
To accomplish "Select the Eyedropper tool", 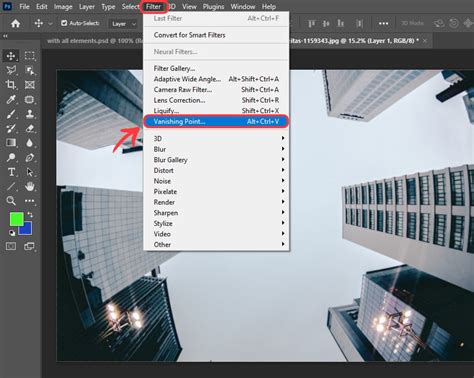I will pyautogui.click(x=11, y=99).
